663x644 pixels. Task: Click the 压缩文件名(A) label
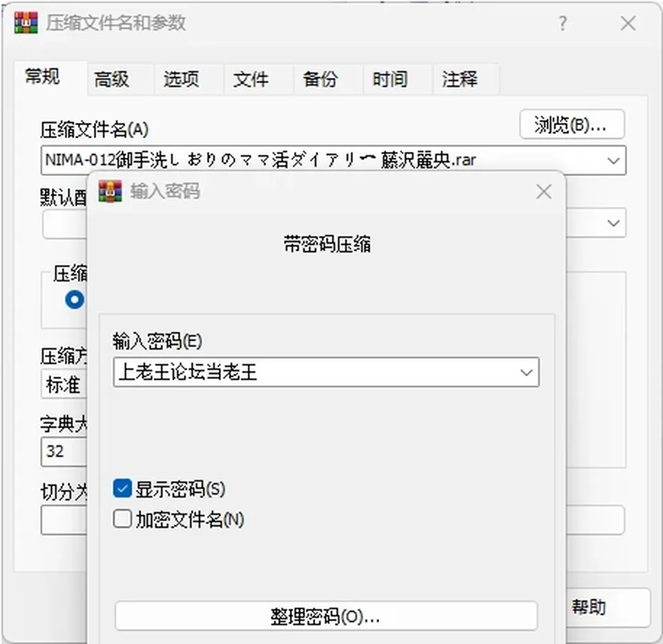click(95, 129)
